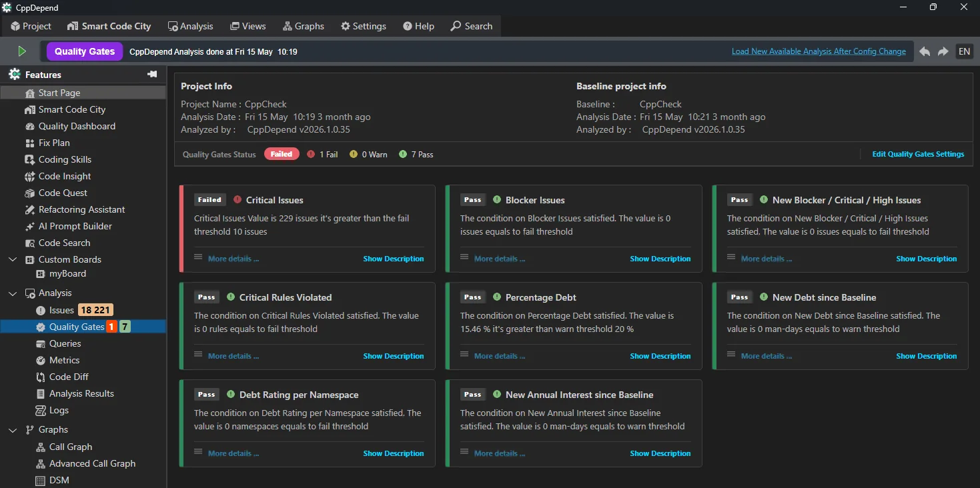The height and width of the screenshot is (488, 980).
Task: Click the pin icon in Features header
Action: pos(152,74)
